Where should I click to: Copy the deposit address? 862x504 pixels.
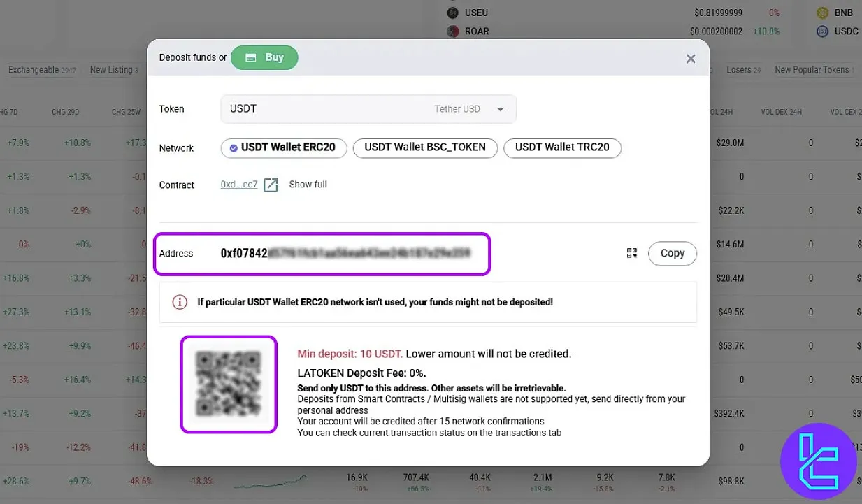tap(672, 253)
